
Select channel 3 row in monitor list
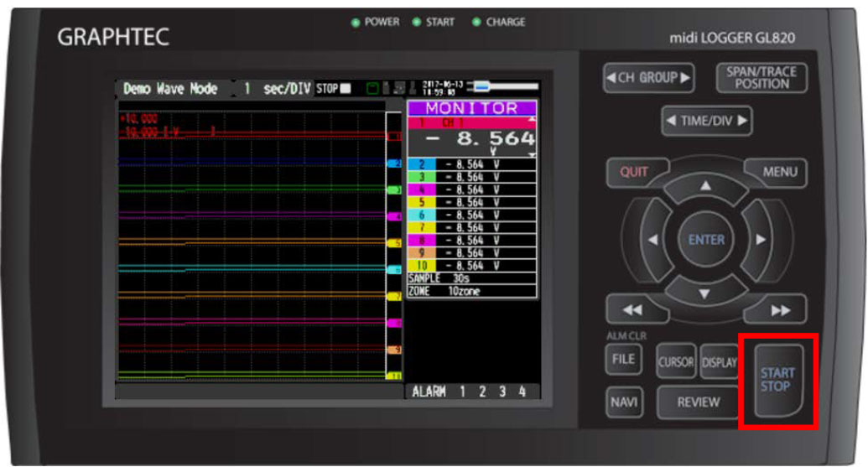[471, 177]
